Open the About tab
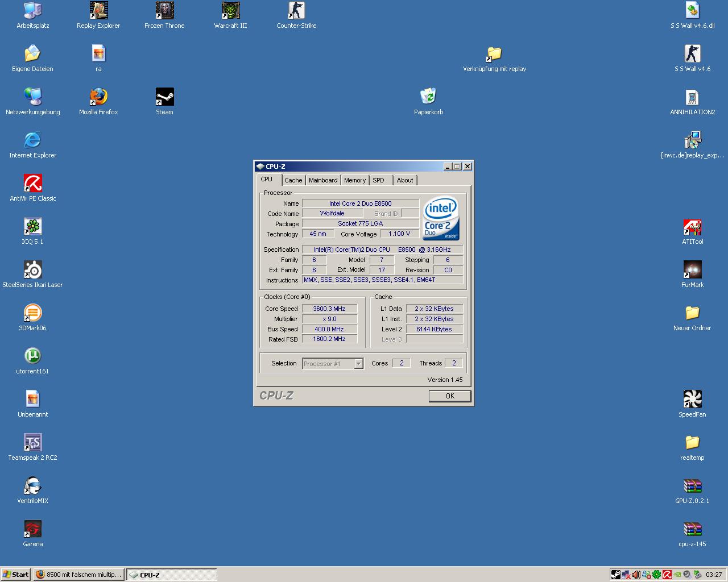This screenshot has width=728, height=582. coord(405,180)
